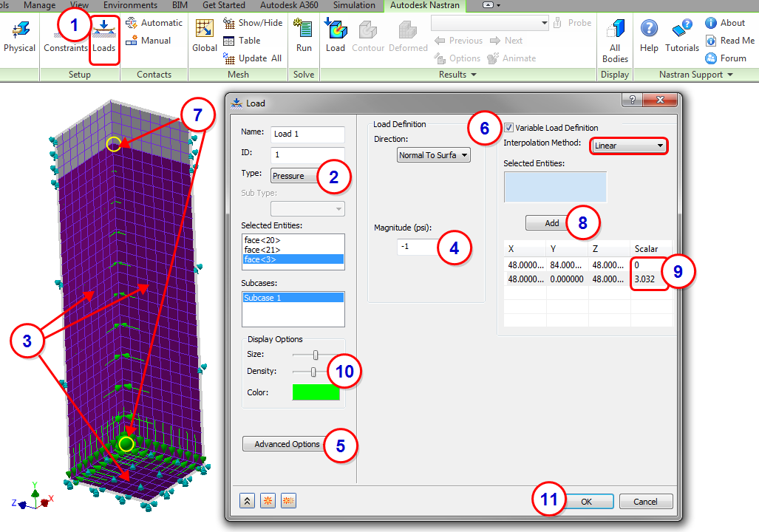Go to Next result
Screen dimensions: 759x532
tap(506, 41)
